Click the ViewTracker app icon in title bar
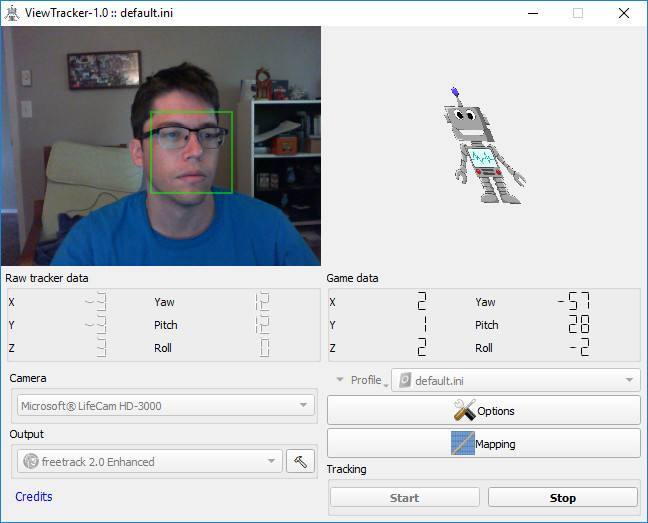648x523 pixels. click(x=12, y=13)
